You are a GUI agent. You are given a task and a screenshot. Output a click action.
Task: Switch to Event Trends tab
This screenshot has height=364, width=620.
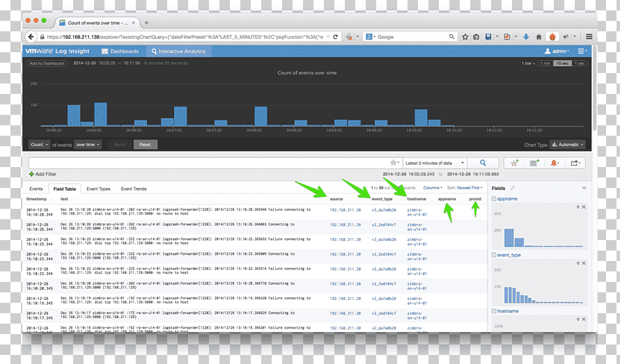pyautogui.click(x=134, y=189)
